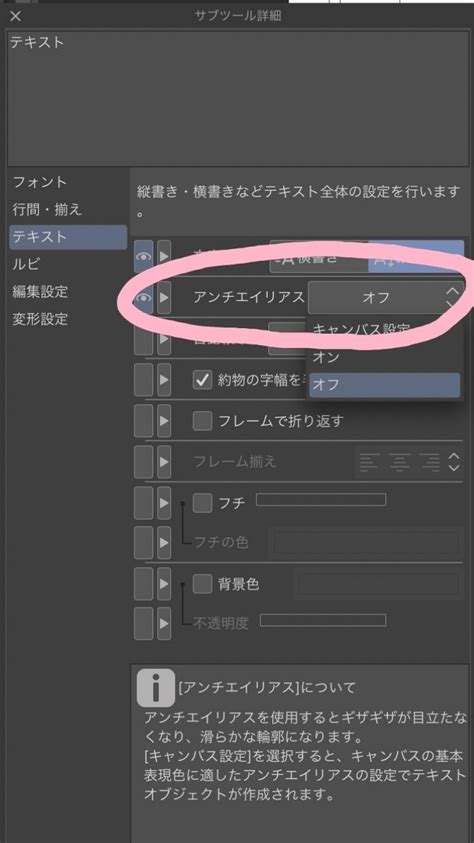Screen dimensions: 474x843
Task: Open the 編集設定 category
Action: click(40, 292)
